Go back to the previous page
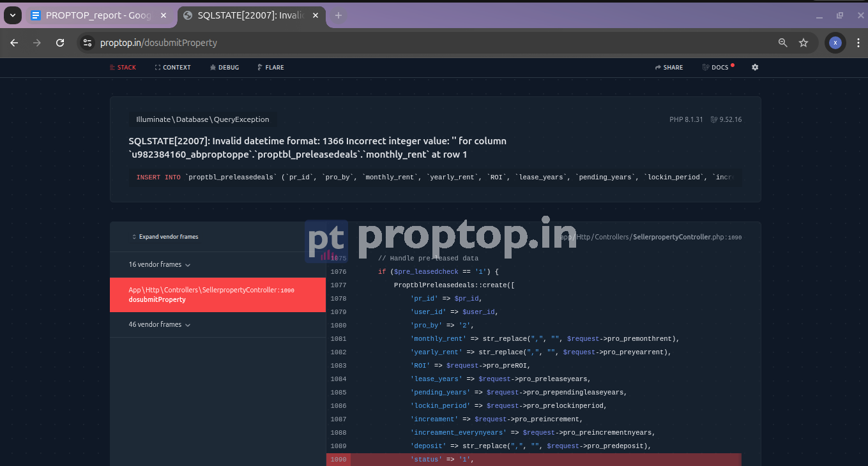868x466 pixels. pyautogui.click(x=14, y=43)
